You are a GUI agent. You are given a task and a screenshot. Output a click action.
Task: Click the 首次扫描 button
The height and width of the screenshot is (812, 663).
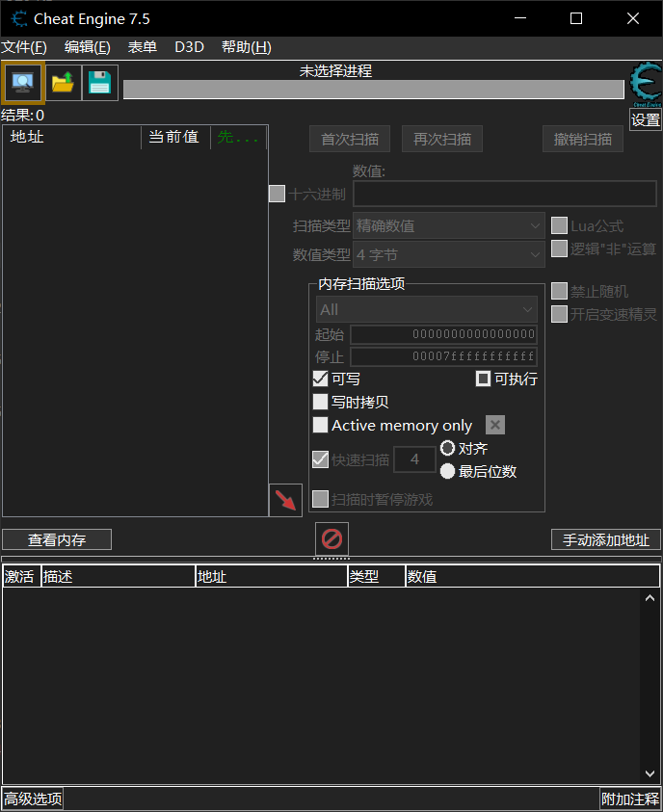[350, 139]
